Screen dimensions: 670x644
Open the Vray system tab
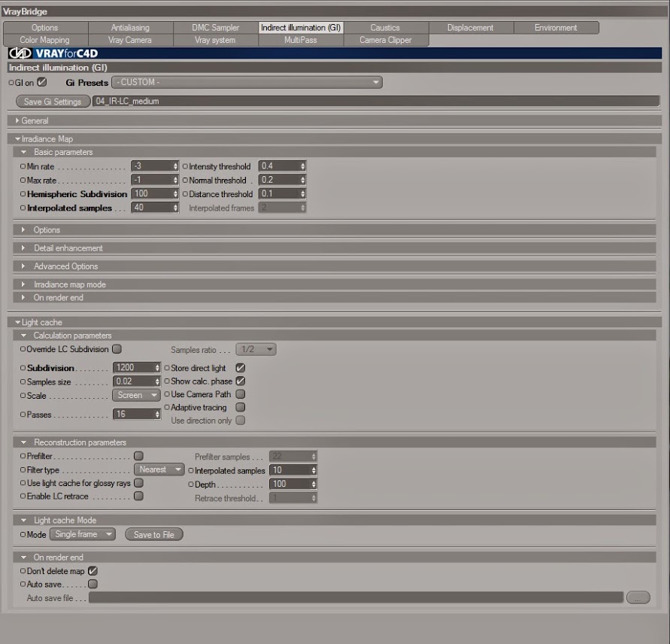point(215,40)
